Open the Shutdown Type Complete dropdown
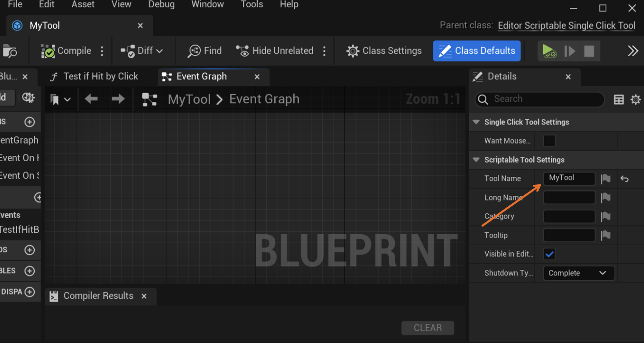The width and height of the screenshot is (644, 343). tap(579, 273)
